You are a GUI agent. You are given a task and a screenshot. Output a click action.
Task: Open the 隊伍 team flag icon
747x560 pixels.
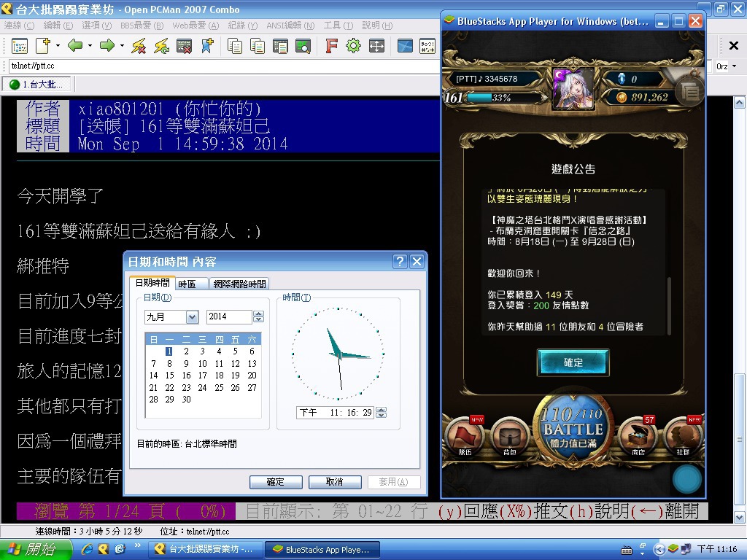(465, 436)
